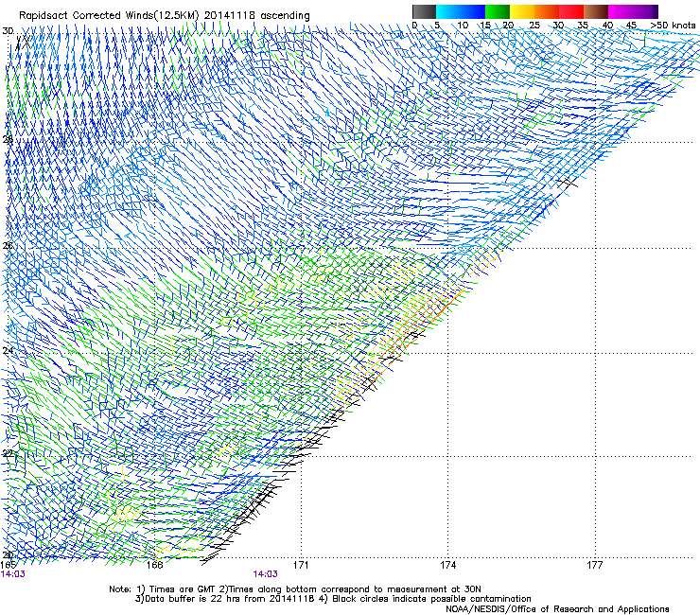Click the red 30–35 knots legend segment
The width and height of the screenshot is (700, 615).
tap(571, 11)
